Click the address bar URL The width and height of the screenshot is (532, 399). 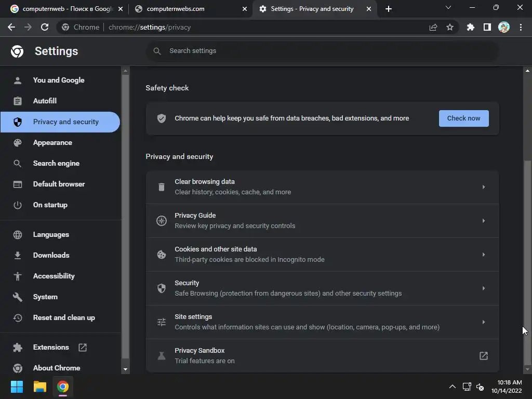click(149, 27)
